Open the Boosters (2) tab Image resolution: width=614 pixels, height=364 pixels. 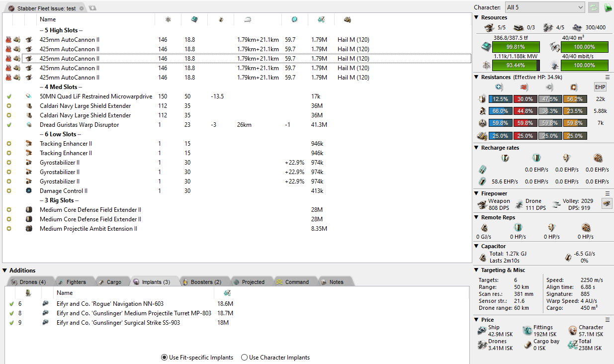201,282
